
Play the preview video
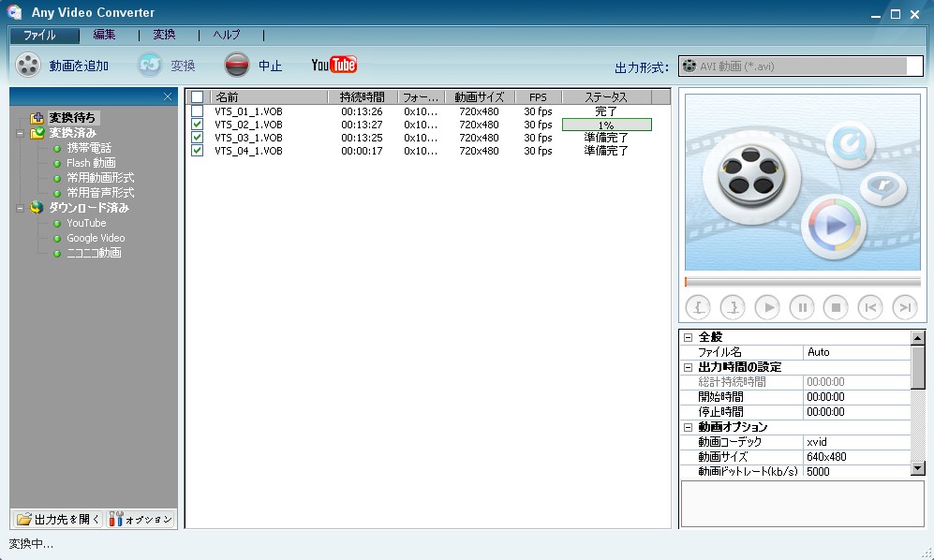tap(767, 307)
